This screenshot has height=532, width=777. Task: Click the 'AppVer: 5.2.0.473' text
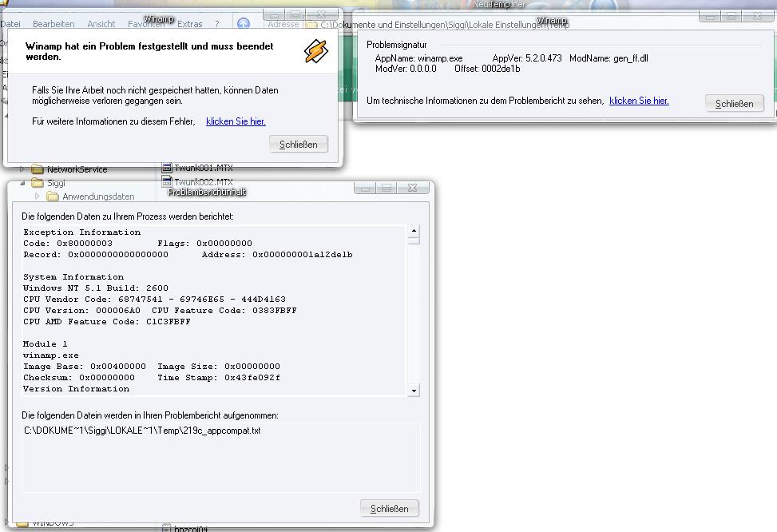point(527,58)
